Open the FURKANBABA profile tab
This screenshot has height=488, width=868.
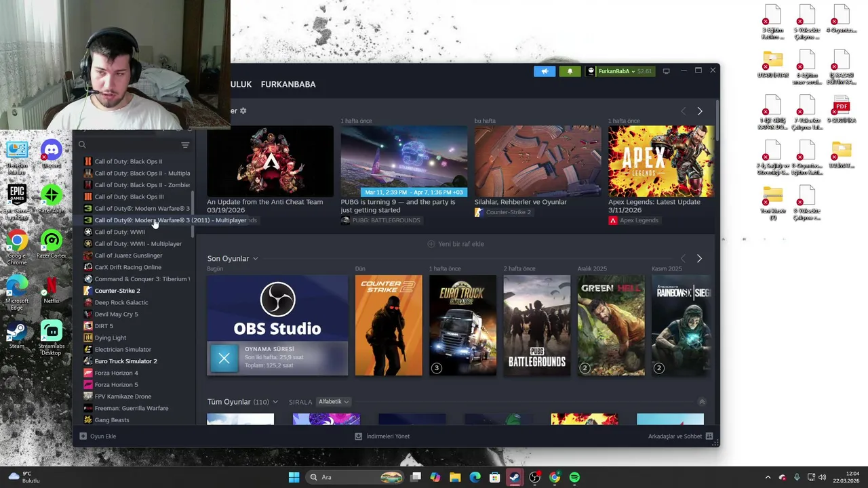tap(288, 84)
